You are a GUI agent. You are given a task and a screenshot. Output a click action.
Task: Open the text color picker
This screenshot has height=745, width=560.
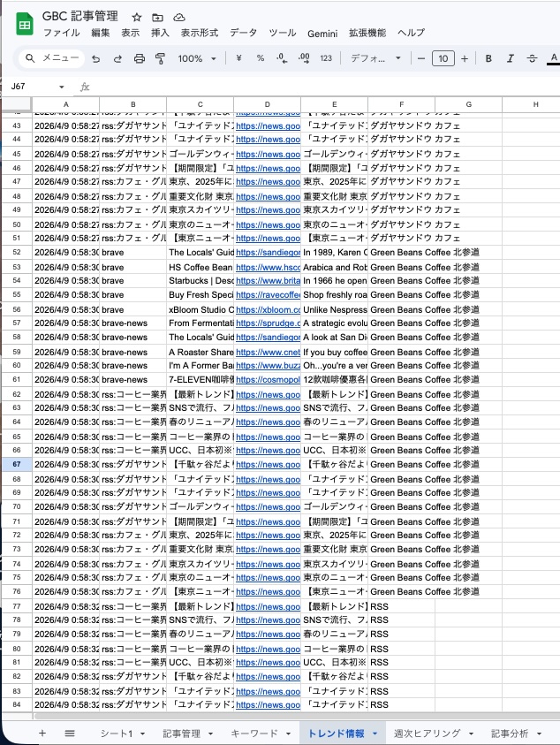coord(554,58)
